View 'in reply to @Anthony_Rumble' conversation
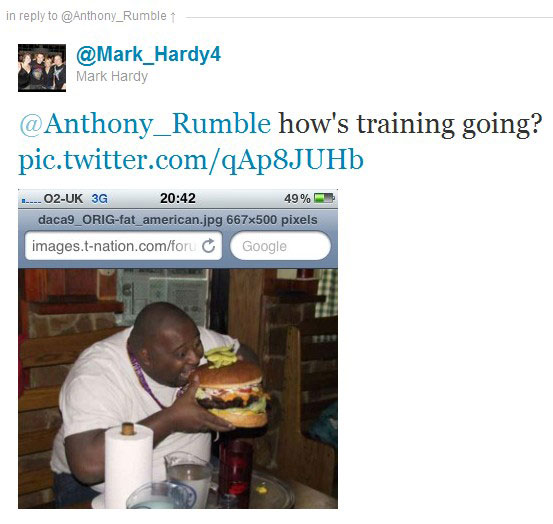The image size is (553, 524). pyautogui.click(x=86, y=16)
